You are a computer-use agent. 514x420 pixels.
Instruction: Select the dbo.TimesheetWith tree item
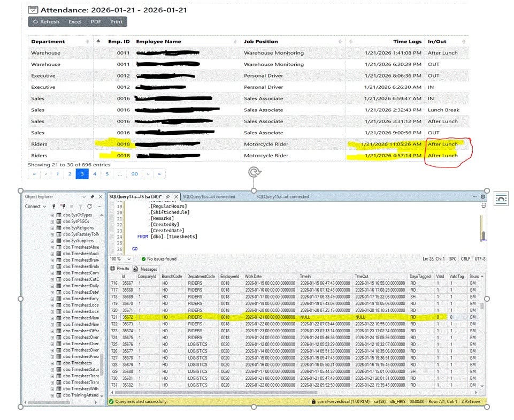(81, 388)
